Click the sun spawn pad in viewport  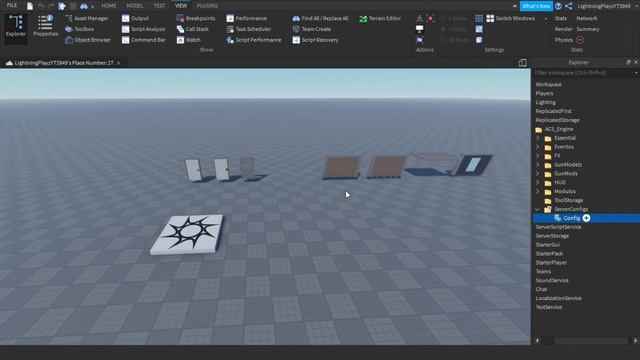click(x=187, y=234)
